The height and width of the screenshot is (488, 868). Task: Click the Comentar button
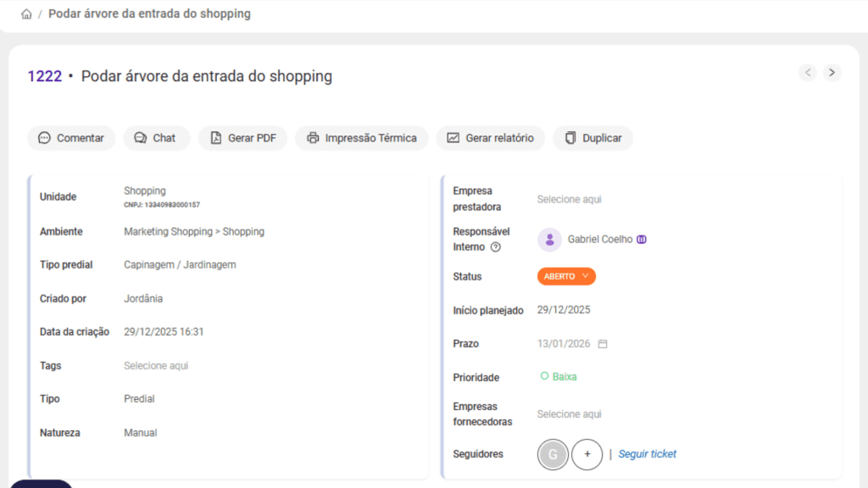[x=71, y=138]
